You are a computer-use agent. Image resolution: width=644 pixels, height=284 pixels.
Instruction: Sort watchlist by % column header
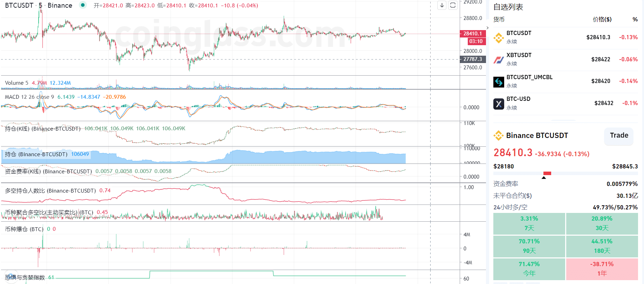[x=635, y=19]
